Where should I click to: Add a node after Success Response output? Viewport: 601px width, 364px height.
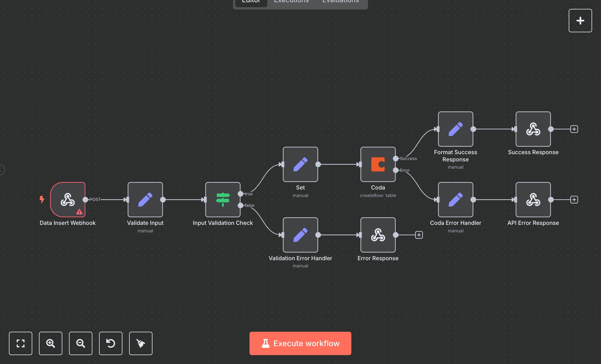(x=574, y=129)
